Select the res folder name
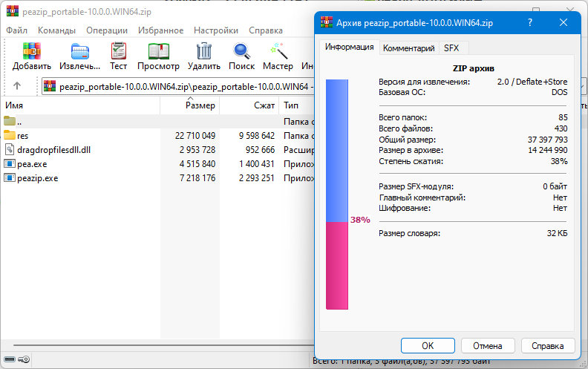588x369 pixels. tap(22, 136)
